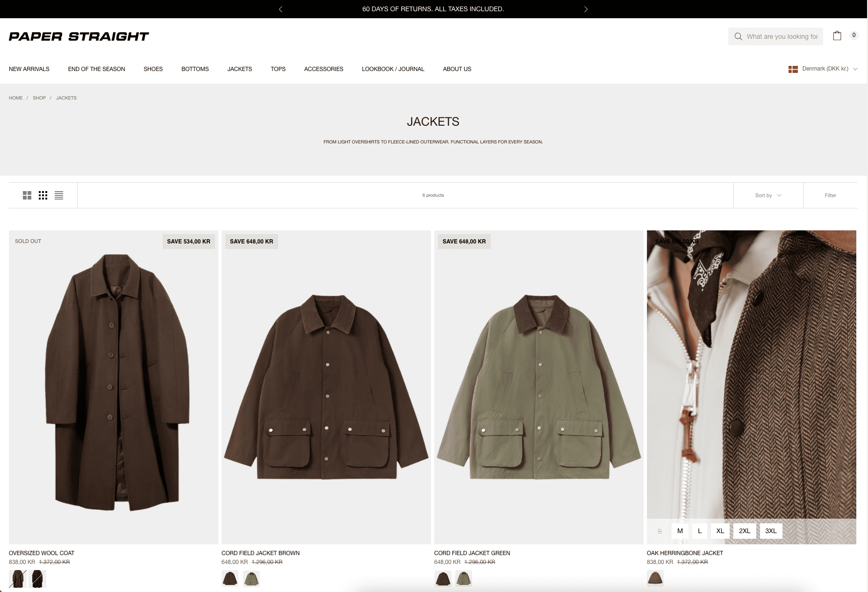
Task: Open the Filter panel
Action: tap(830, 195)
